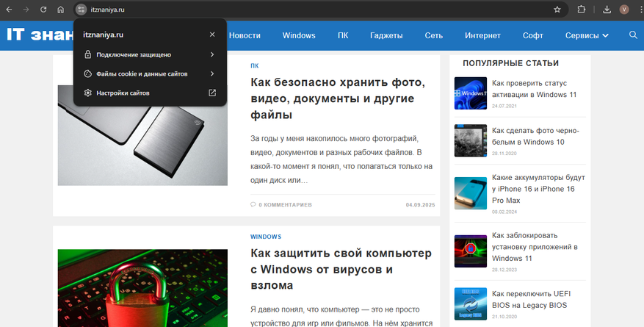The width and height of the screenshot is (644, 327).
Task: Click the Windows 11 activation article thumbnail
Action: pos(471,93)
